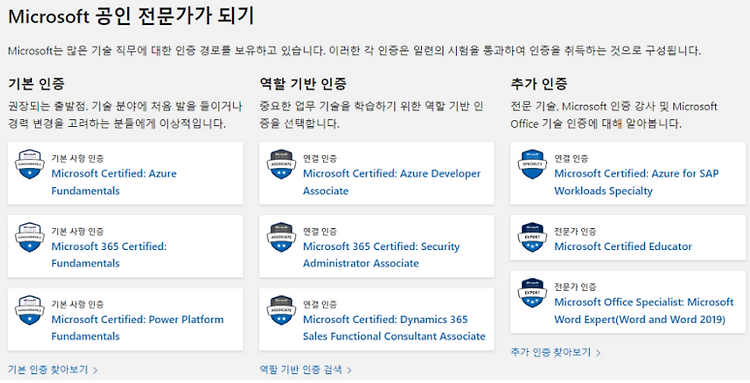Click the Power Platform Fundamentals badge icon
The width and height of the screenshot is (750, 383).
coord(30,310)
